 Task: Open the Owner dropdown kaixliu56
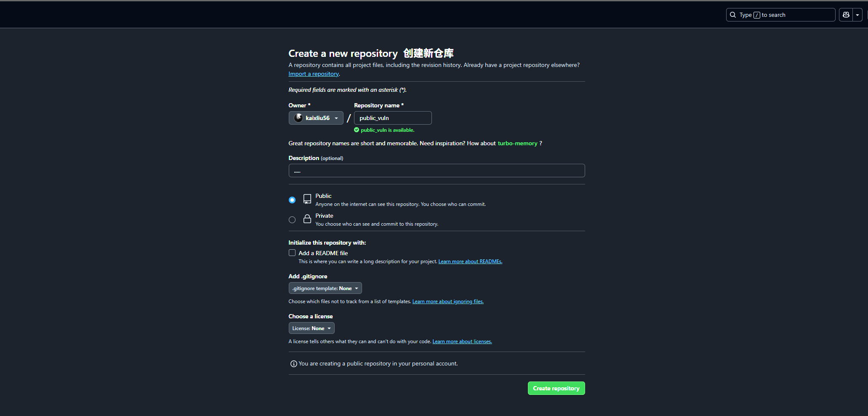point(316,118)
